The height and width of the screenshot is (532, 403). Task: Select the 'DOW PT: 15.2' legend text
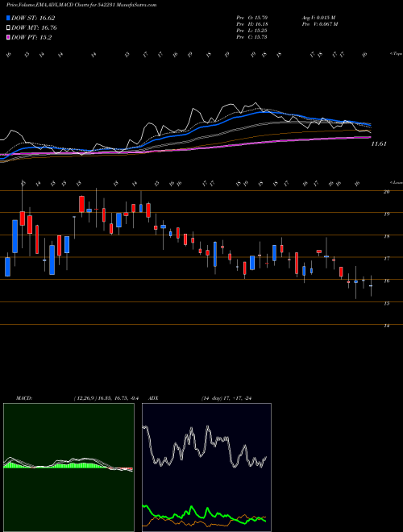[x=31, y=38]
